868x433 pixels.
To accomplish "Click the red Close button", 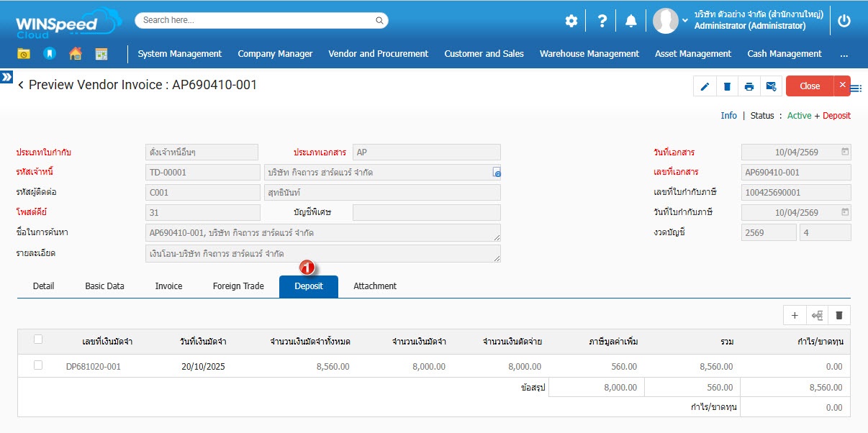I will coord(810,86).
